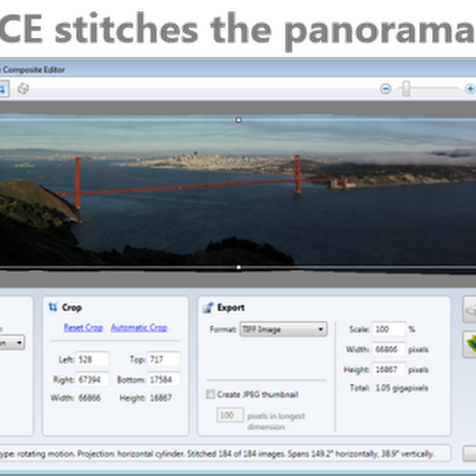The image size is (476, 476).
Task: Click the zoom slider thumb
Action: pos(406,89)
